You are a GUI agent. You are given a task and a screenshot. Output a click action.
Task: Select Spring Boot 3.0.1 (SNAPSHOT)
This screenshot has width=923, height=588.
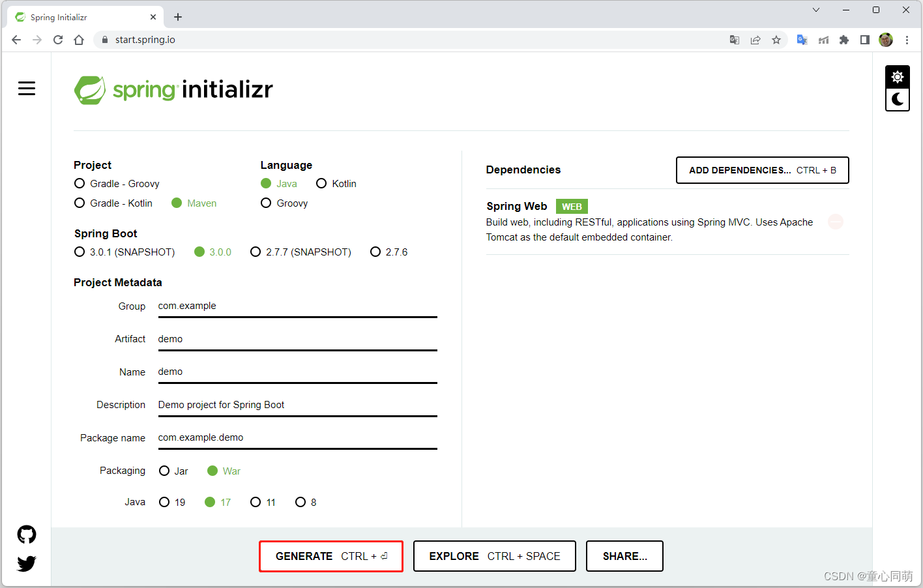pyautogui.click(x=125, y=252)
